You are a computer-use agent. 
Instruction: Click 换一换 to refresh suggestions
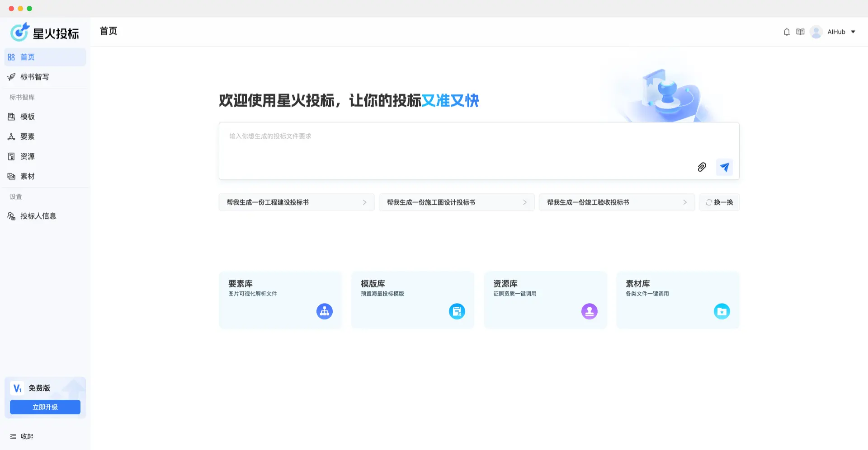pyautogui.click(x=719, y=202)
